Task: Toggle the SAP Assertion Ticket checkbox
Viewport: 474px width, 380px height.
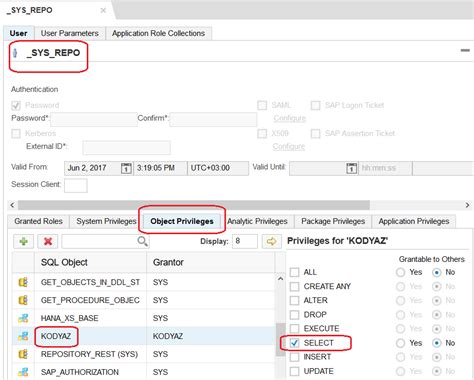Action: pyautogui.click(x=315, y=134)
